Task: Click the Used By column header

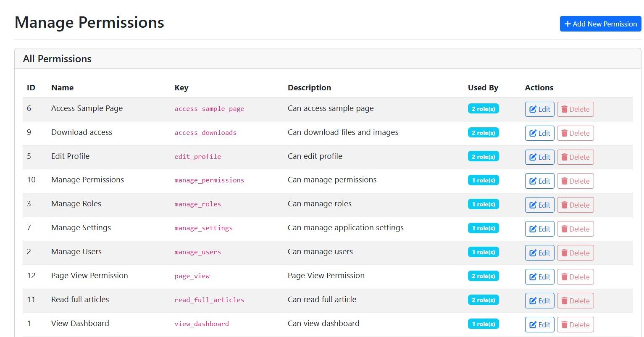Action: coord(483,88)
